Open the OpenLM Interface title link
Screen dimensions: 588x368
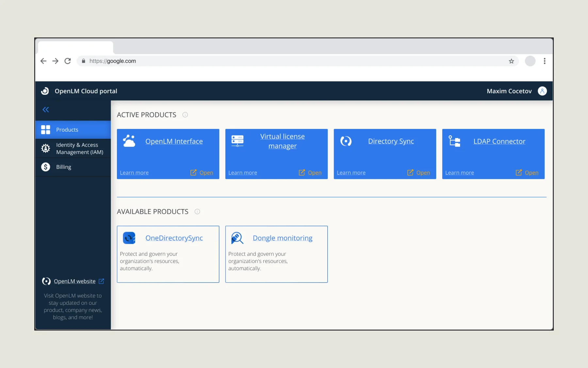pos(174,141)
